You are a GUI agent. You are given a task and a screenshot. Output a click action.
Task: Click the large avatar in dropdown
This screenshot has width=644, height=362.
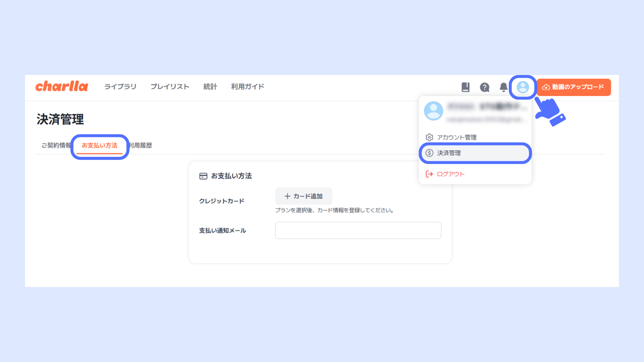coord(433,111)
